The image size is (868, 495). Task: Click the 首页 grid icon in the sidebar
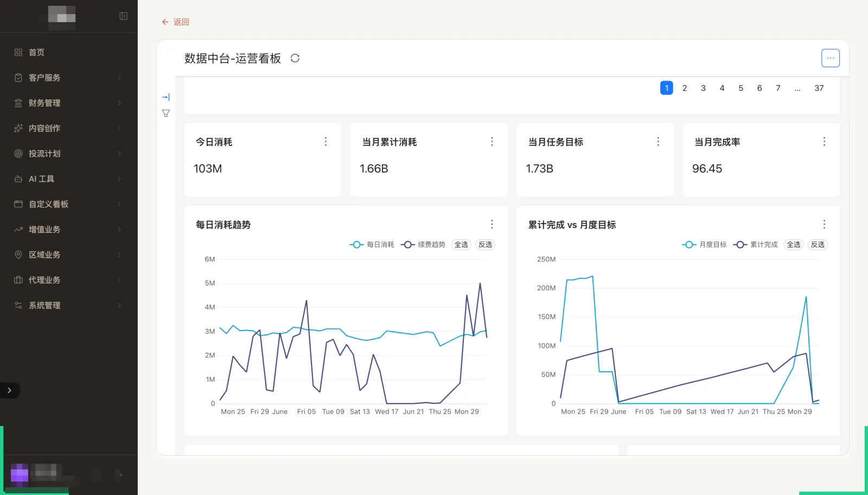point(18,52)
